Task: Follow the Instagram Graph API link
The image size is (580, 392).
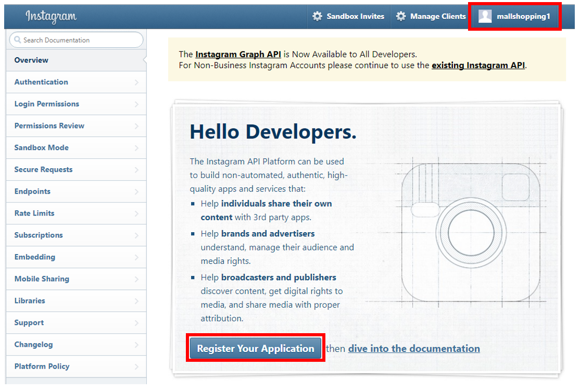Action: tap(238, 54)
